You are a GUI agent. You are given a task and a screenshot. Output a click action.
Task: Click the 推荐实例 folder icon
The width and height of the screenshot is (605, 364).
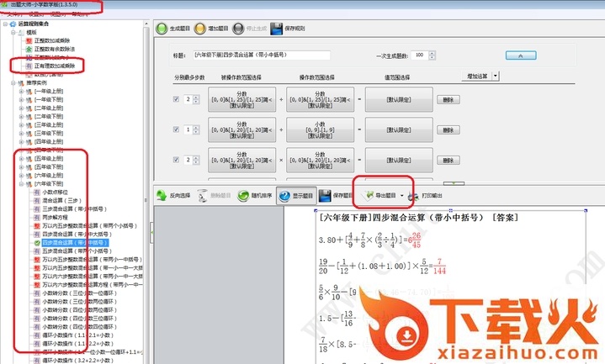click(21, 83)
